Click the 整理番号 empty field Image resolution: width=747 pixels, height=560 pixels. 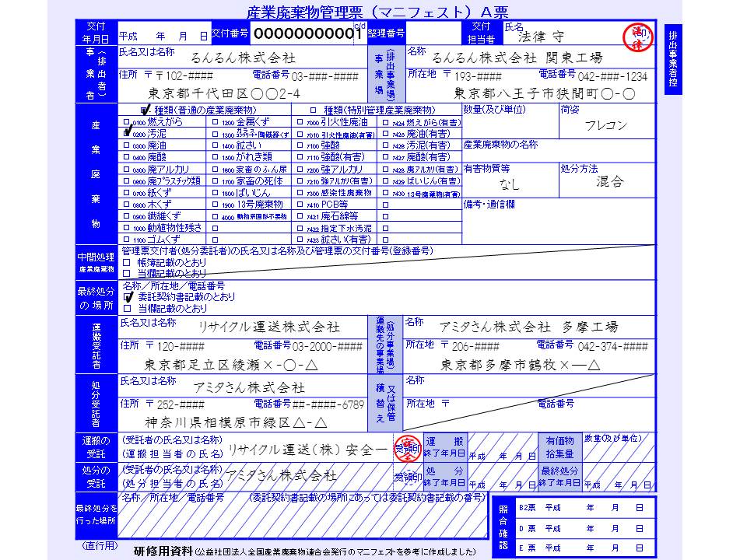[x=433, y=33]
